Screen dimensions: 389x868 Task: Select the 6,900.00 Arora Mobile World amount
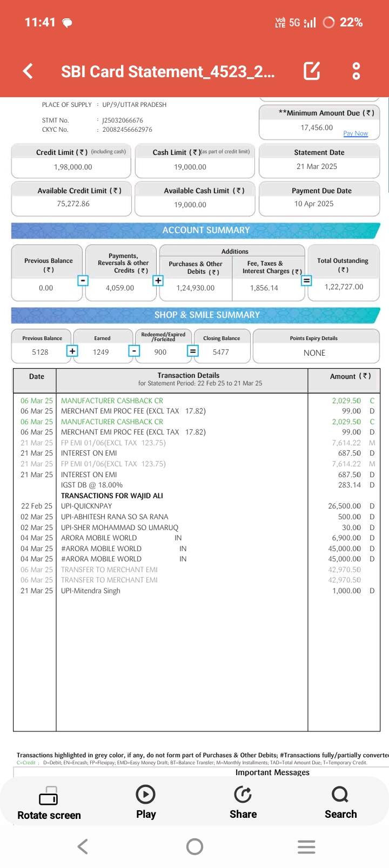click(346, 538)
